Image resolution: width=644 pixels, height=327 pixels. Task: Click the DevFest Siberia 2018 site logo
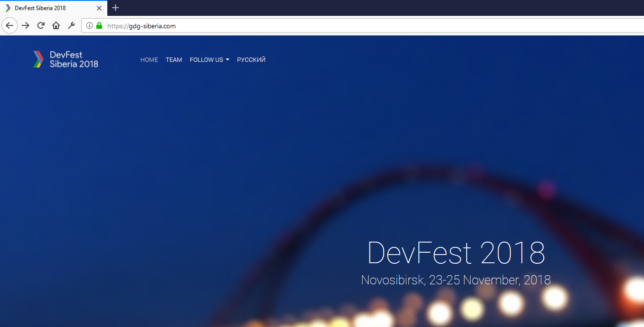coord(66,59)
